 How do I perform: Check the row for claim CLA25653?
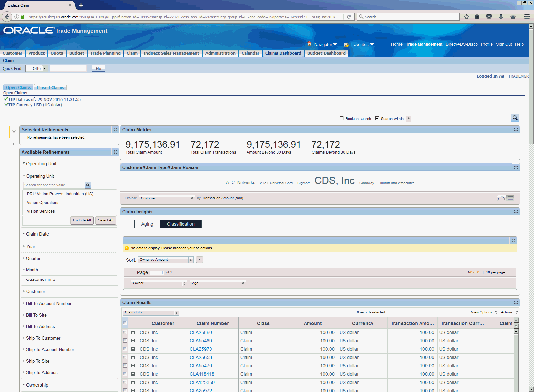(x=125, y=357)
